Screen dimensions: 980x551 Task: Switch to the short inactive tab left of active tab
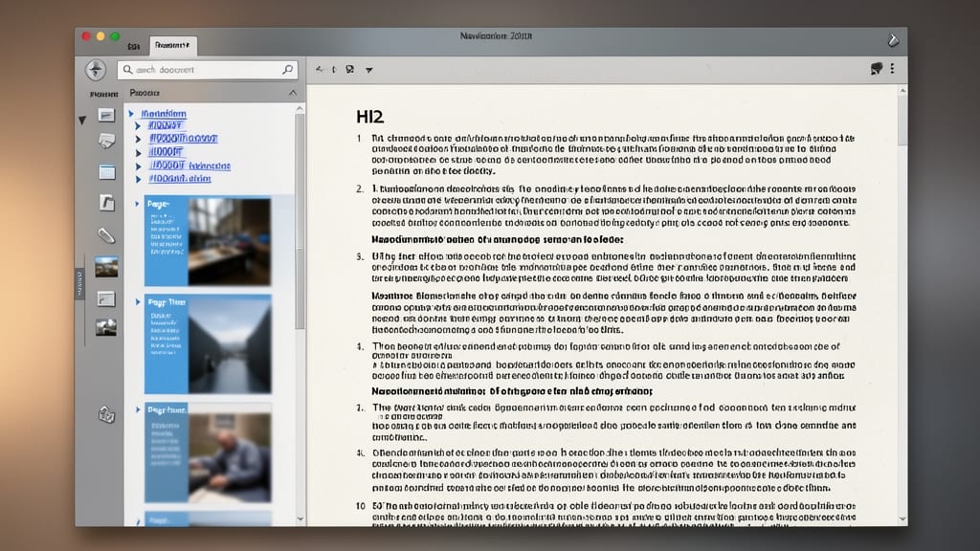(x=134, y=46)
